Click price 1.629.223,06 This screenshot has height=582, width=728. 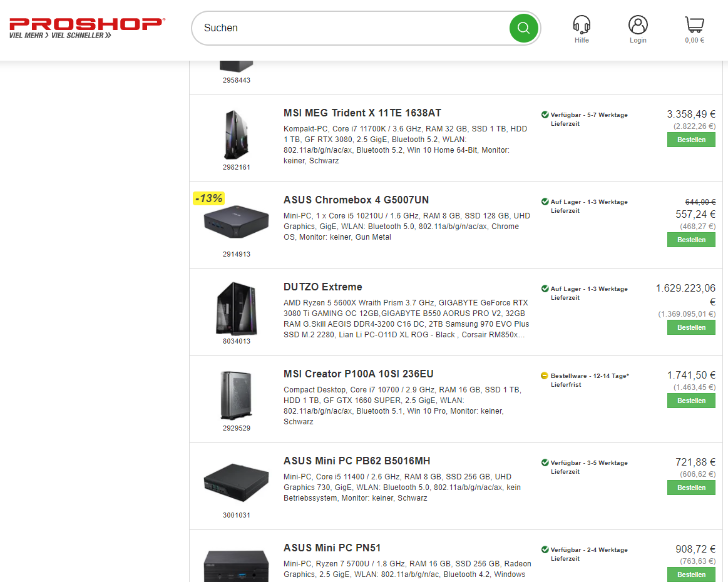click(x=685, y=288)
